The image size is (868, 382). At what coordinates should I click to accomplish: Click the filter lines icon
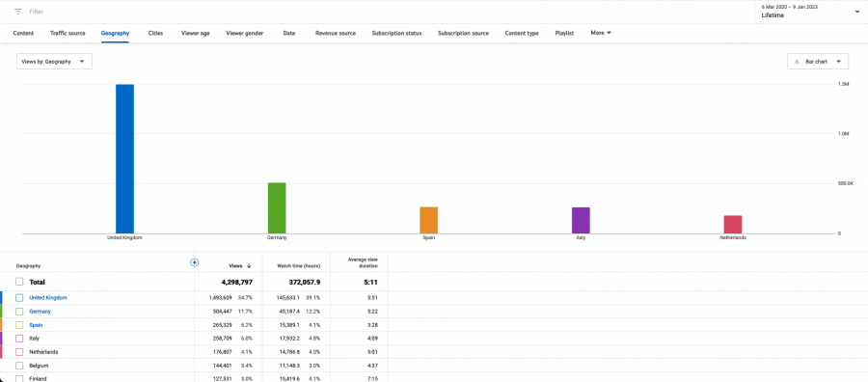[x=18, y=11]
